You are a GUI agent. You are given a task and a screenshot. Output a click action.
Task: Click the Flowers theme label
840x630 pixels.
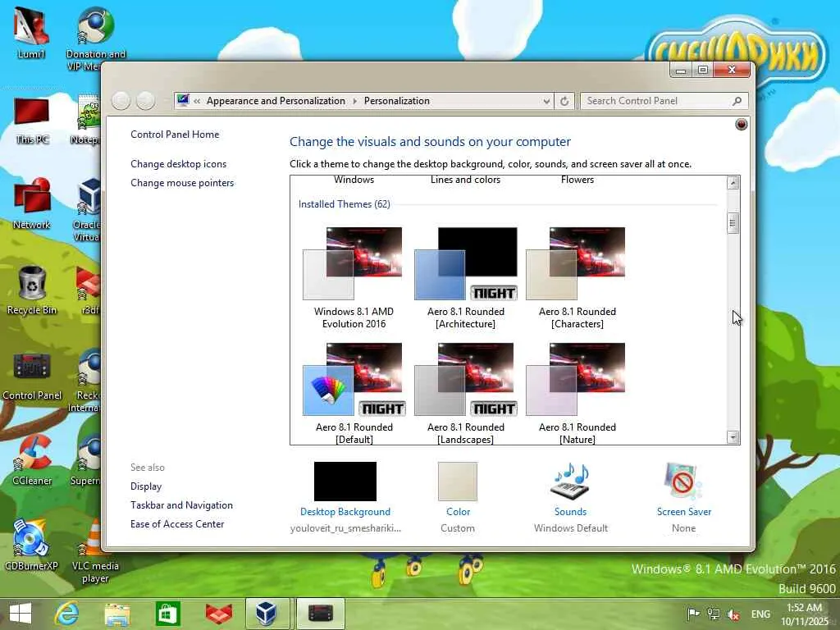click(577, 180)
